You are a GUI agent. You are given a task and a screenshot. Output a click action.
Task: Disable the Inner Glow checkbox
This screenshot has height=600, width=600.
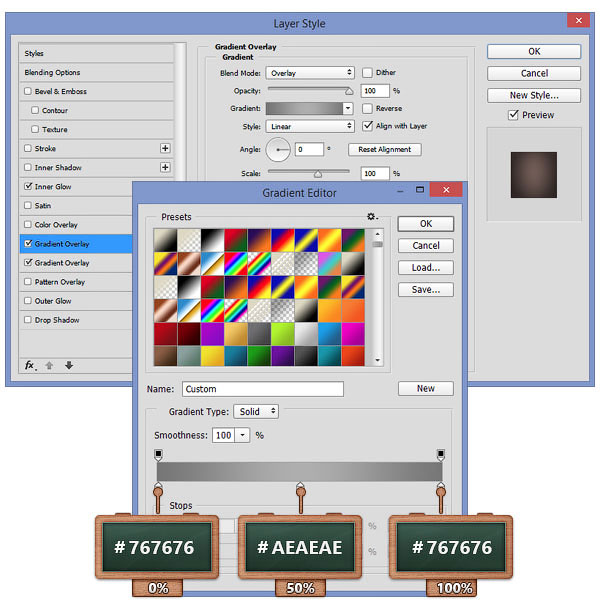(28, 186)
